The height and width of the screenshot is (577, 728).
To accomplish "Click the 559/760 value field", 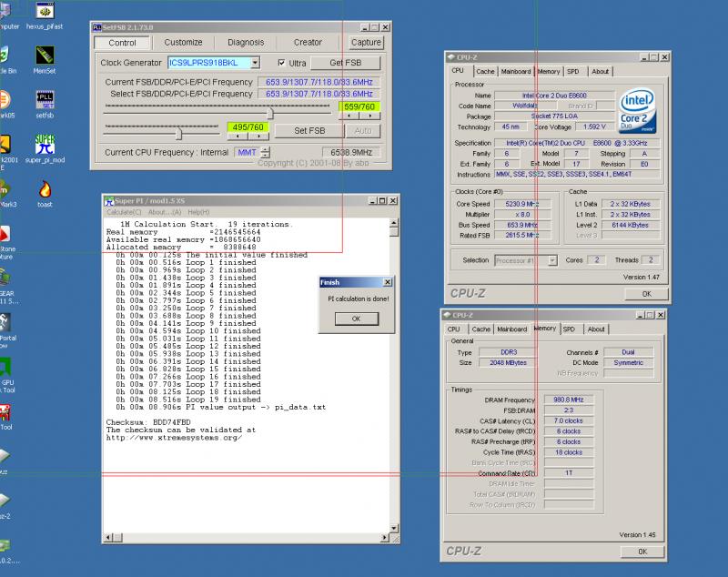I will tap(359, 106).
